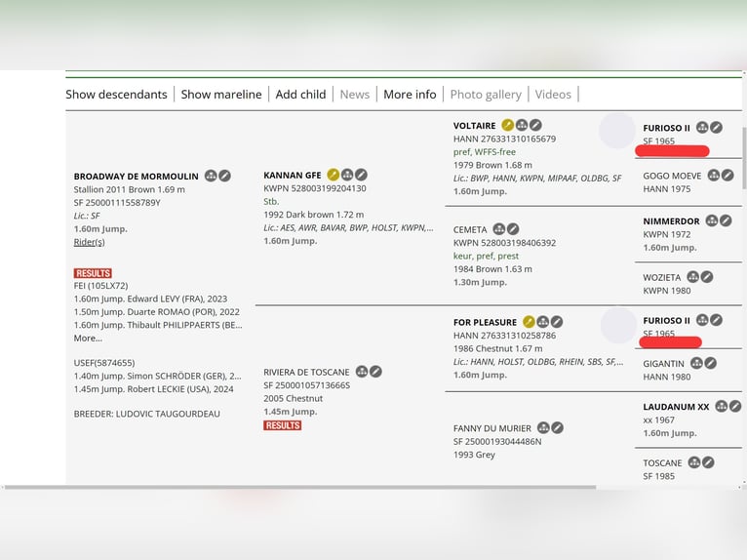Screen dimensions: 747x560
Task: Click the horizontal scrollbar below the pedigree
Action: click(x=332, y=487)
